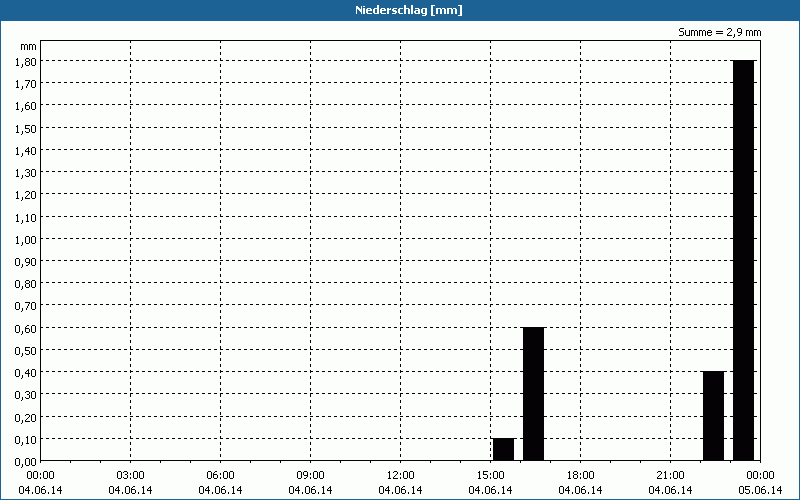Click the 0,60 y-axis label
800x500 pixels.
(26, 329)
